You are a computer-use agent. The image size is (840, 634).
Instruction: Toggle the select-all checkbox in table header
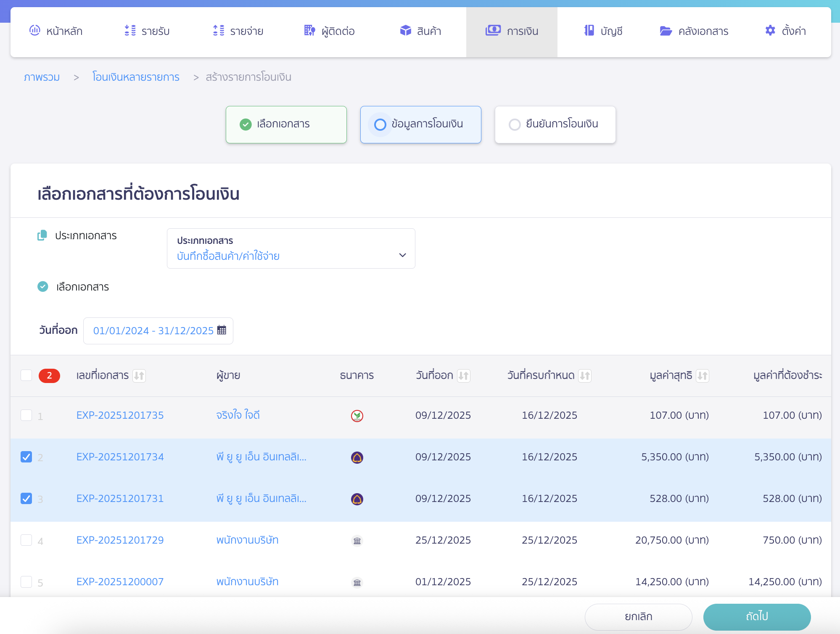point(26,375)
